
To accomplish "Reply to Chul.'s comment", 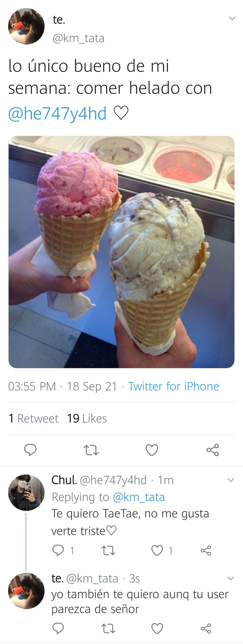I will pos(58,550).
